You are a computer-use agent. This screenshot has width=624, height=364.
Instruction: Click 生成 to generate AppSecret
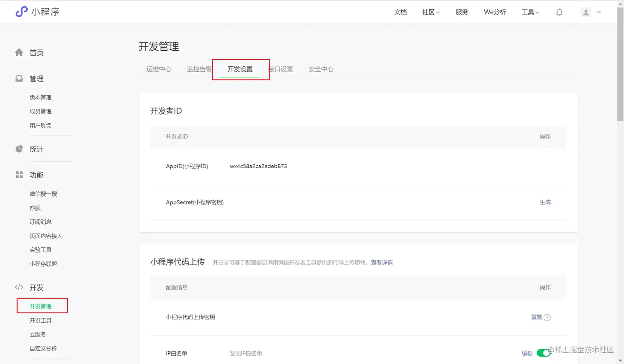(545, 202)
